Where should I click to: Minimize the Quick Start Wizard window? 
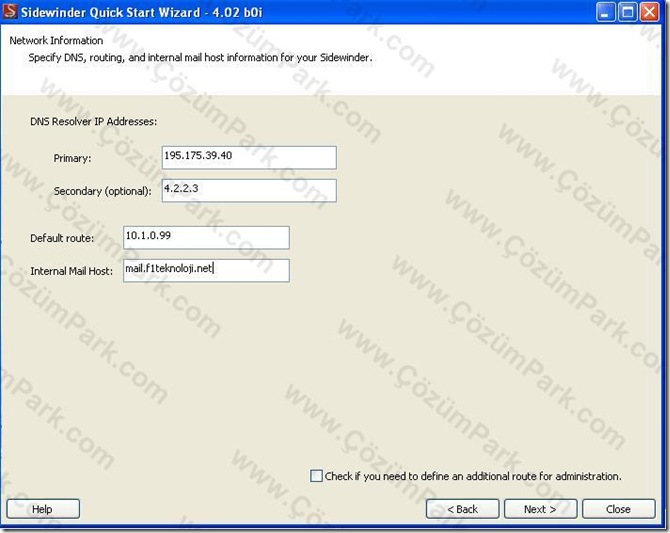coord(605,12)
